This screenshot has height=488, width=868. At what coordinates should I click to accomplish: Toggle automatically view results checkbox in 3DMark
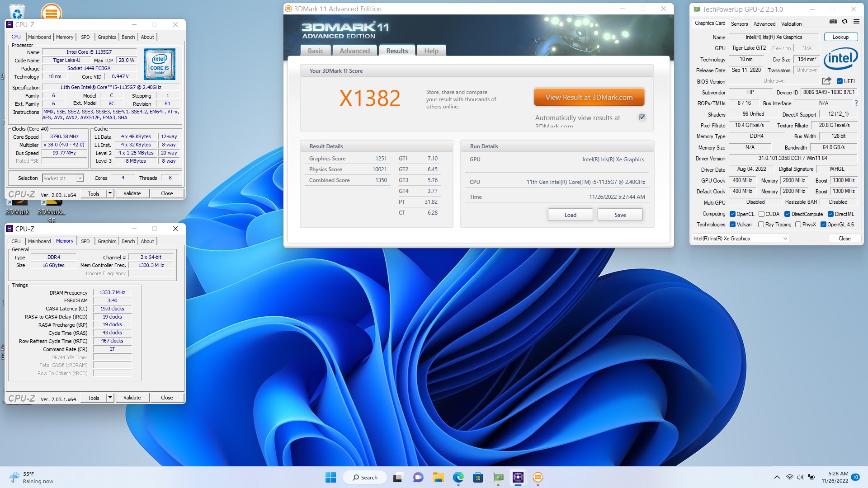pyautogui.click(x=642, y=117)
